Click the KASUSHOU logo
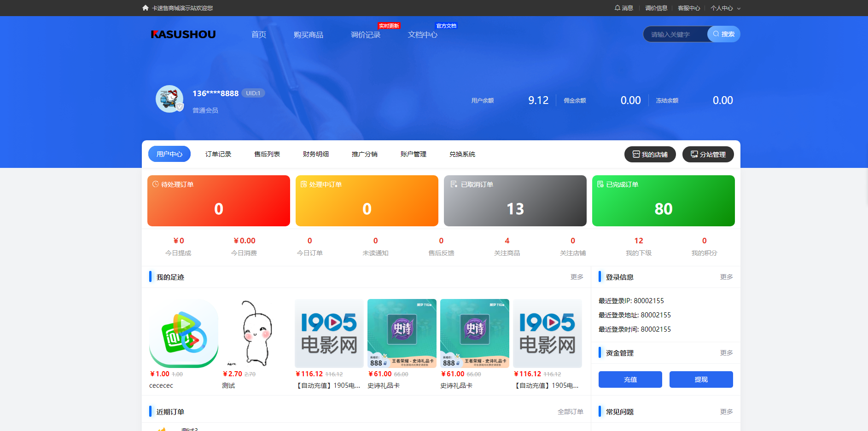 point(183,34)
